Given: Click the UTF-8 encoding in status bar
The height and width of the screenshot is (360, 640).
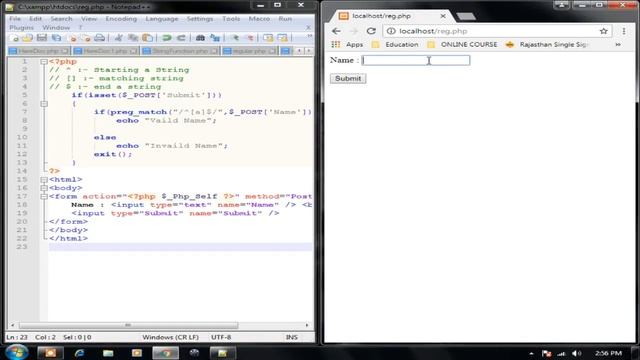Looking at the screenshot, I should click(221, 337).
